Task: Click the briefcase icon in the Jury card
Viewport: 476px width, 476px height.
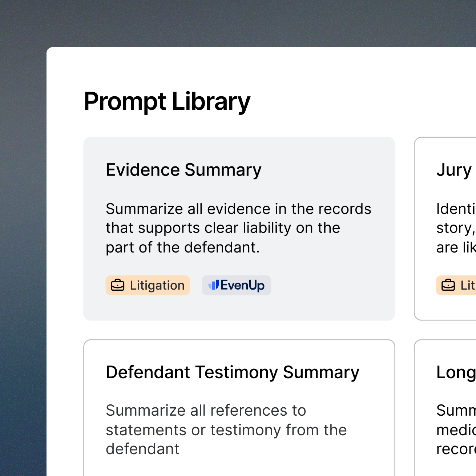Action: [448, 285]
